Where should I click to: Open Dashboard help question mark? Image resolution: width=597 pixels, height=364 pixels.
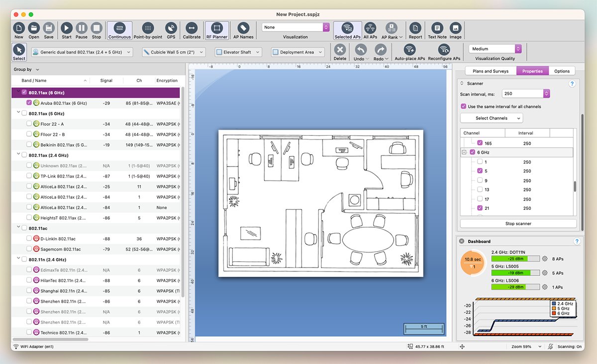click(577, 241)
